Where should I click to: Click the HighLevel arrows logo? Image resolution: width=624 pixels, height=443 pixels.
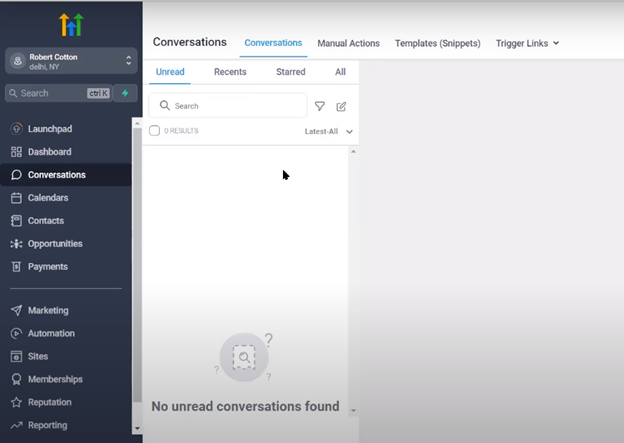click(71, 25)
